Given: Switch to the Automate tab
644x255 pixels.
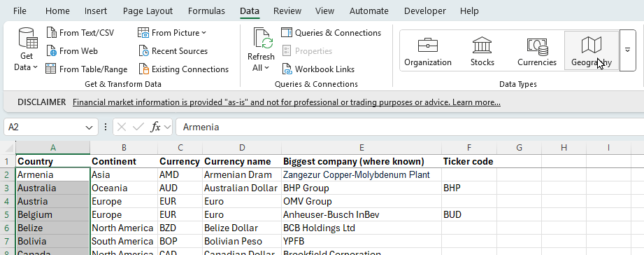Looking at the screenshot, I should [368, 11].
